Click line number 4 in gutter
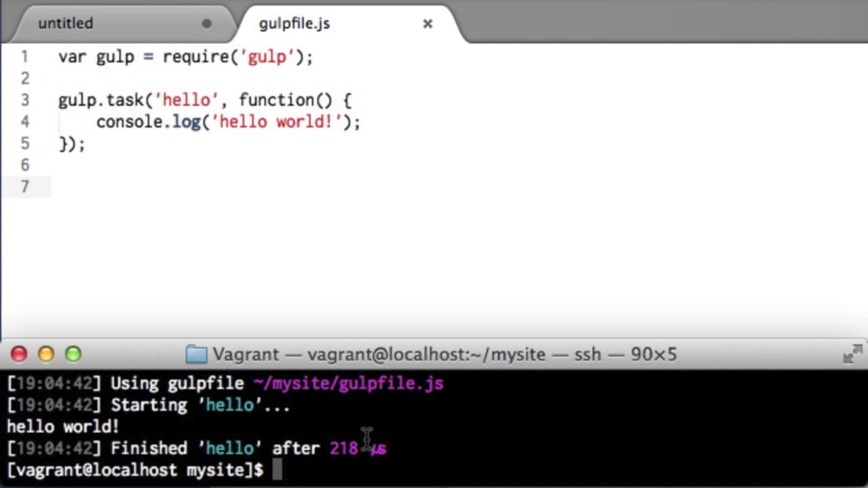868x488 pixels. point(24,122)
